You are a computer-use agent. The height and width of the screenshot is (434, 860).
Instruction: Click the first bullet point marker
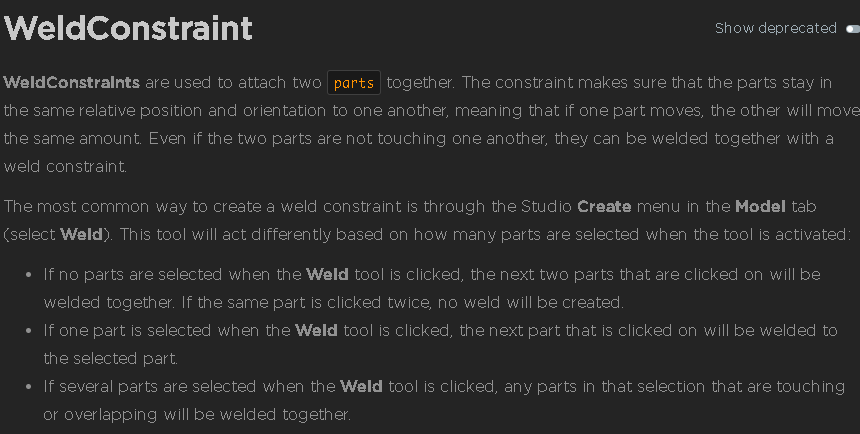click(27, 274)
